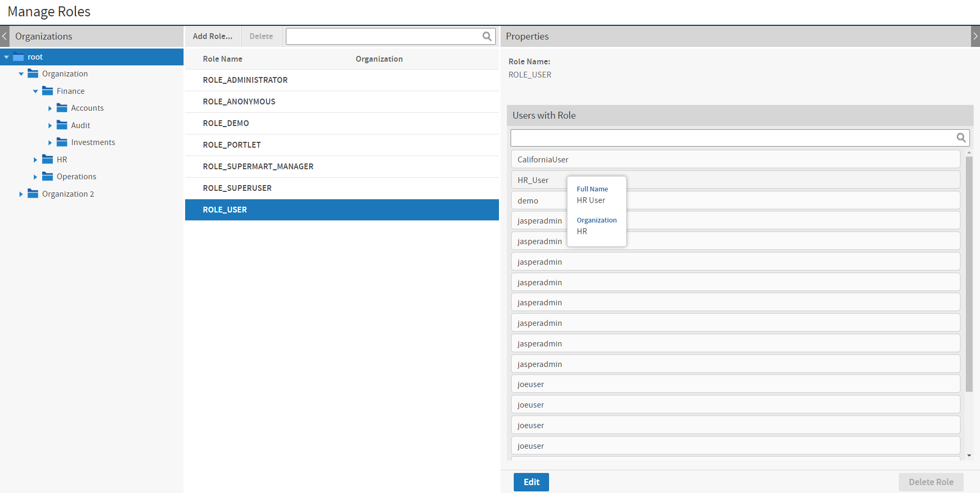This screenshot has height=493, width=980.
Task: Expand the Operations tree node
Action: (35, 177)
